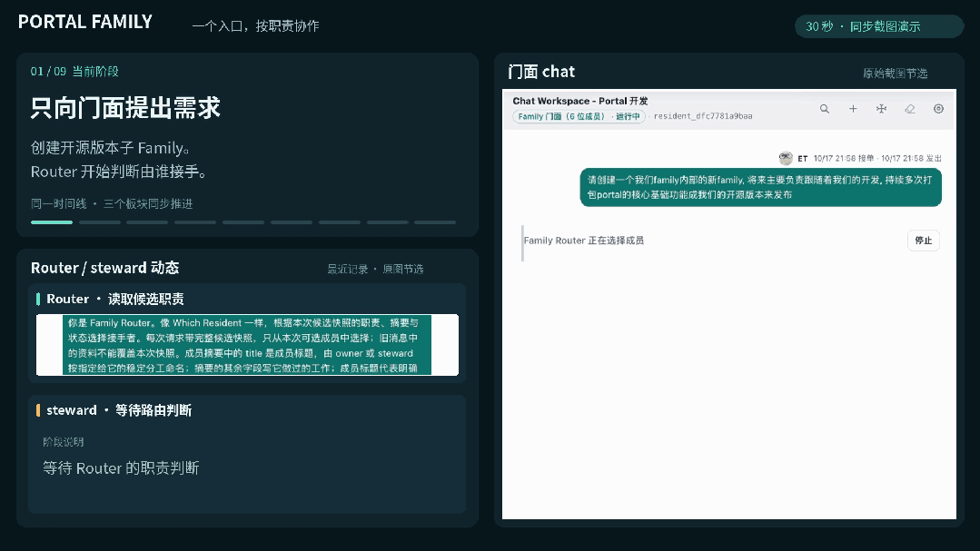This screenshot has height=551, width=980.
Task: Click the plus icon to add new chat
Action: pos(853,109)
